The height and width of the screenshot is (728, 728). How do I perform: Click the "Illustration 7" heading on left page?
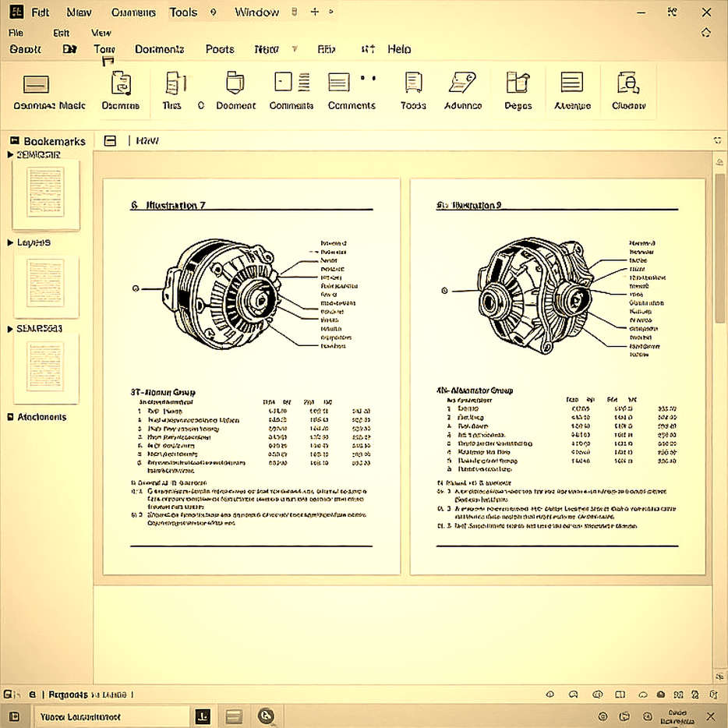[175, 205]
